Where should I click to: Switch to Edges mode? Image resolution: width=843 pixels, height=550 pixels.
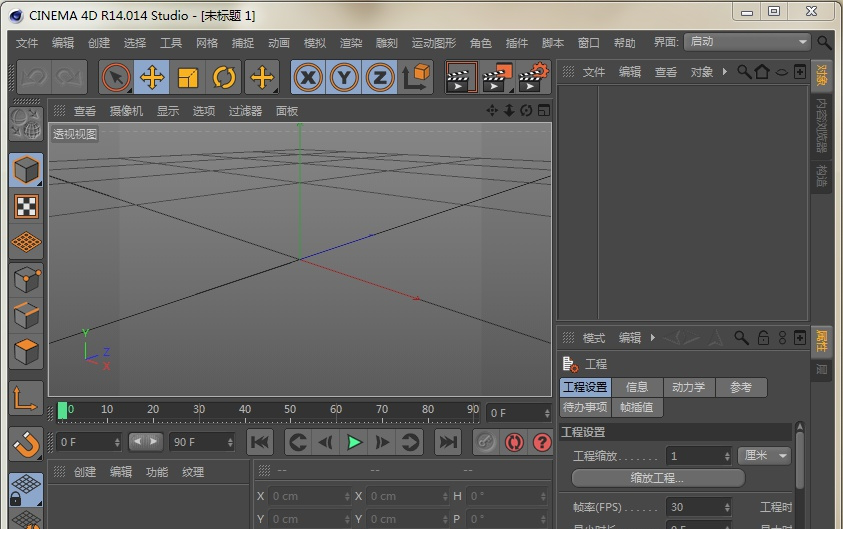tap(26, 316)
